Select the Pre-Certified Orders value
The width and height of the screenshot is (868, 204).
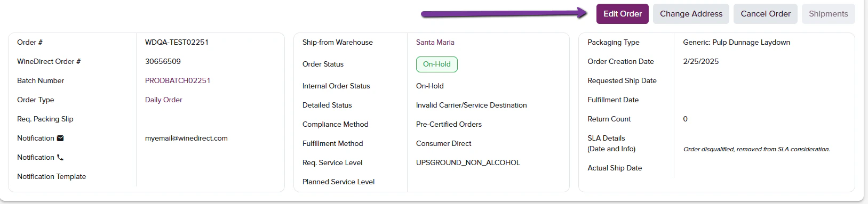[449, 124]
